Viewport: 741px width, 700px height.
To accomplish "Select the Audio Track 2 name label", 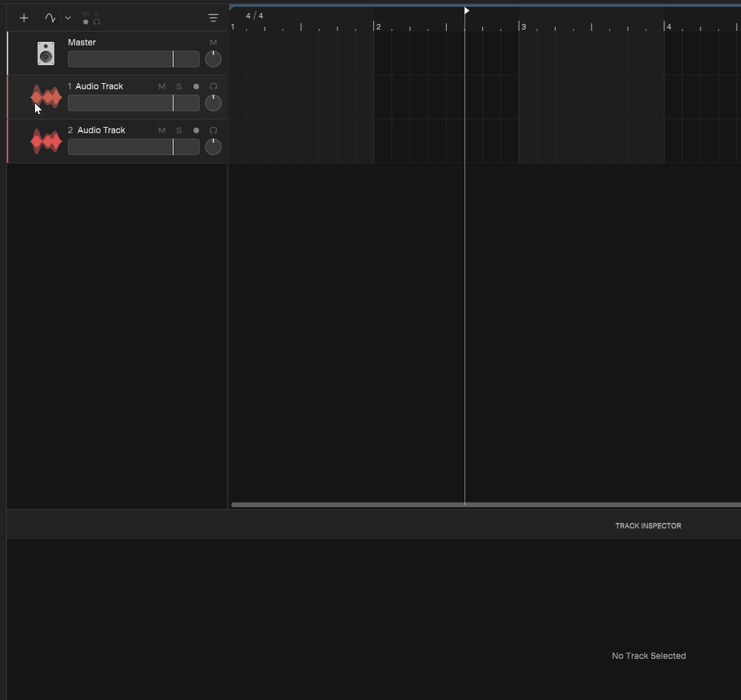I will point(101,130).
